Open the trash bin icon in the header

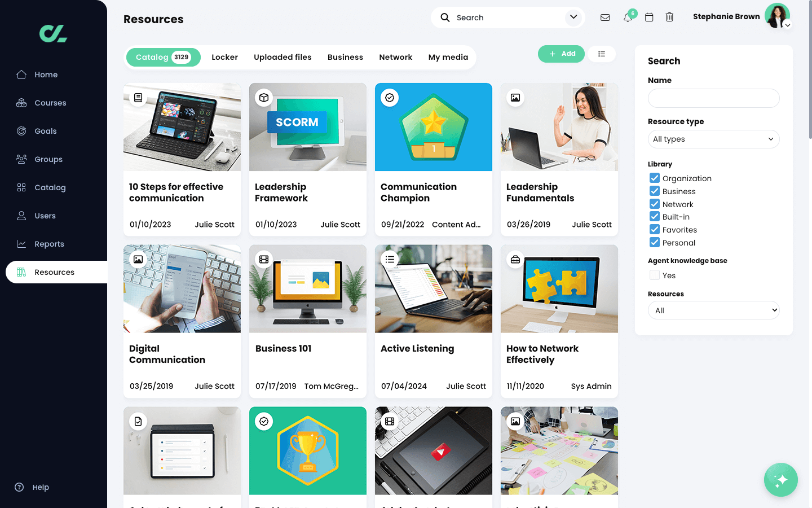[x=669, y=17]
